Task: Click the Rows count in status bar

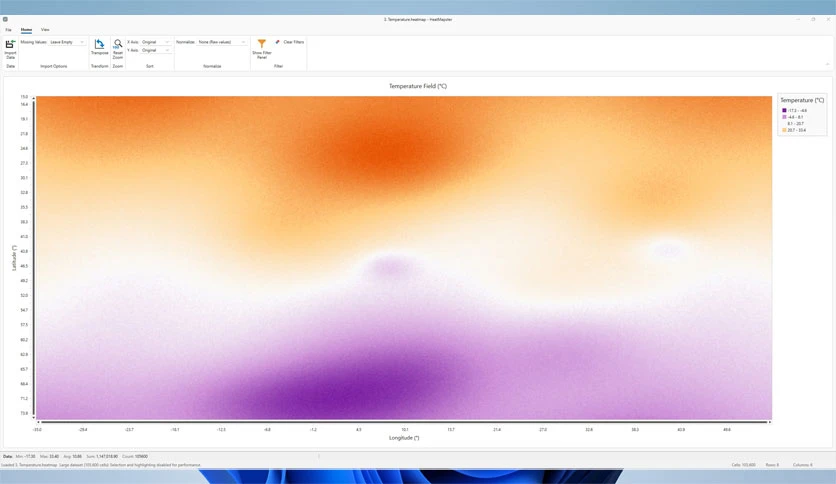Action: tap(772, 465)
